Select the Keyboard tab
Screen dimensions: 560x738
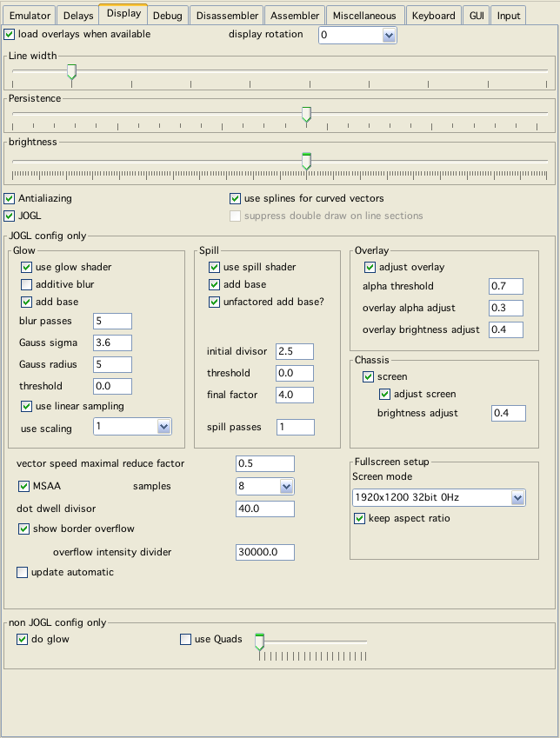[433, 16]
